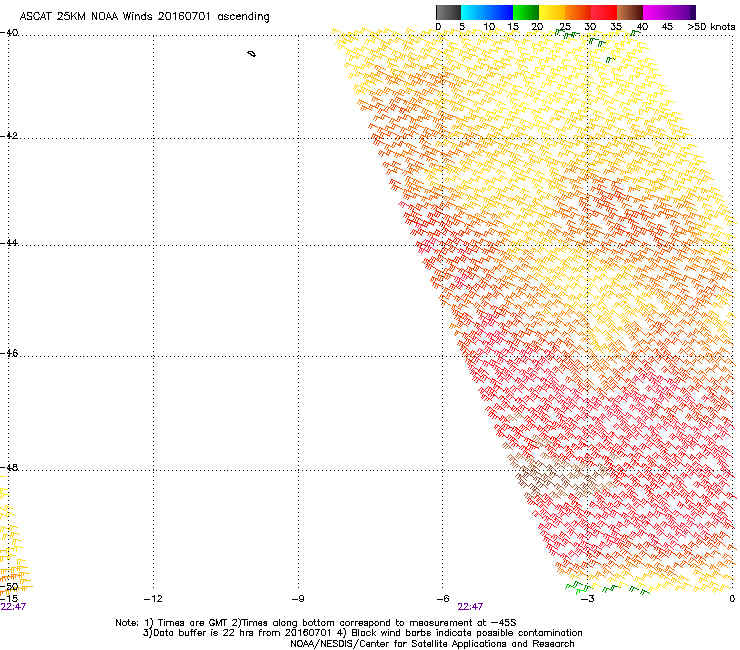
Task: Click the 'NOAA/NESDIS/Center for Satellite Applications and Research' credit
Action: [x=432, y=644]
